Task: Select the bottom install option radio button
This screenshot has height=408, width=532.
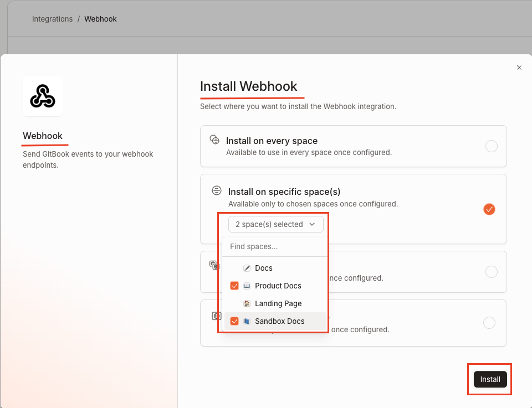Action: coord(489,323)
